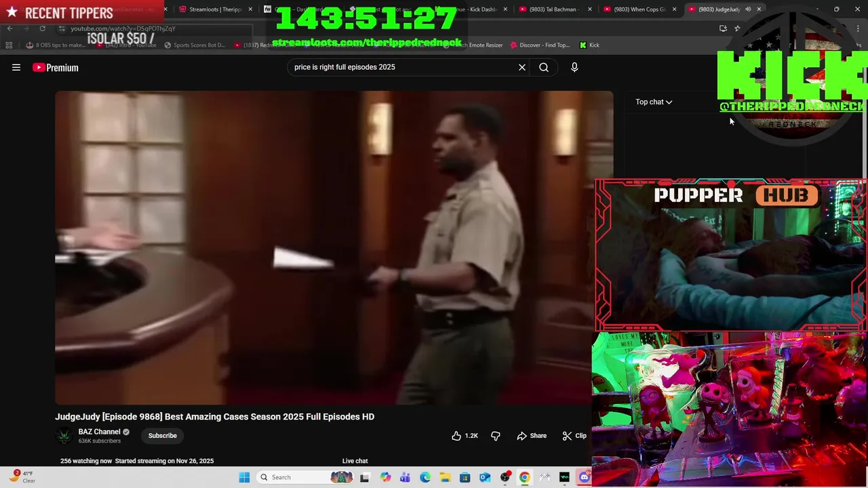This screenshot has height=488, width=868.
Task: Open Chrome apps grid in bookmarks bar
Action: click(x=9, y=45)
